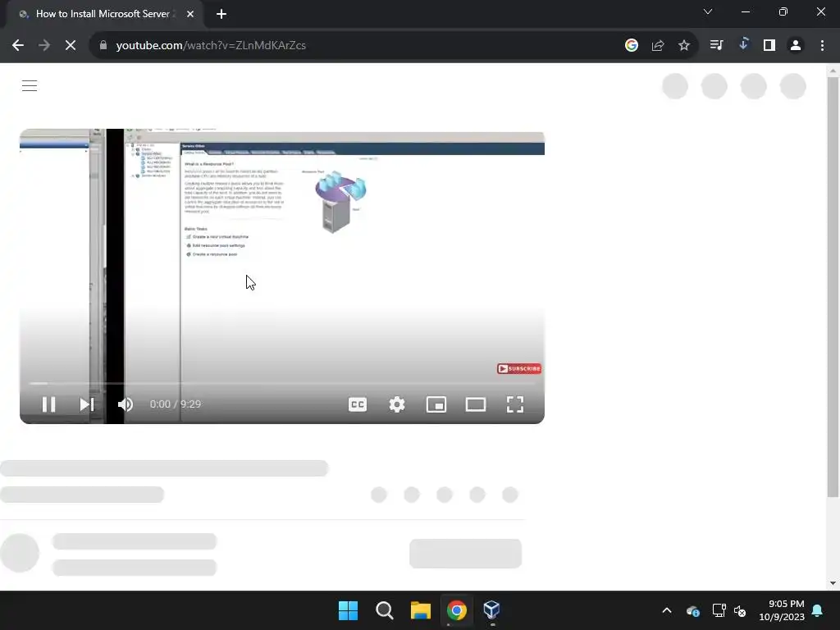Open clock showing 9:05 PM

pos(782,610)
